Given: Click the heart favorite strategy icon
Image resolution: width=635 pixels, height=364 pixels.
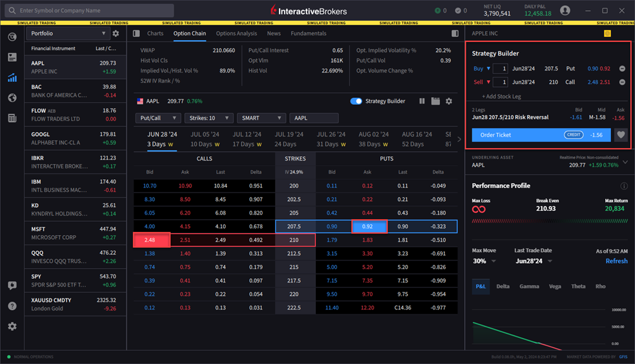Looking at the screenshot, I should point(621,135).
